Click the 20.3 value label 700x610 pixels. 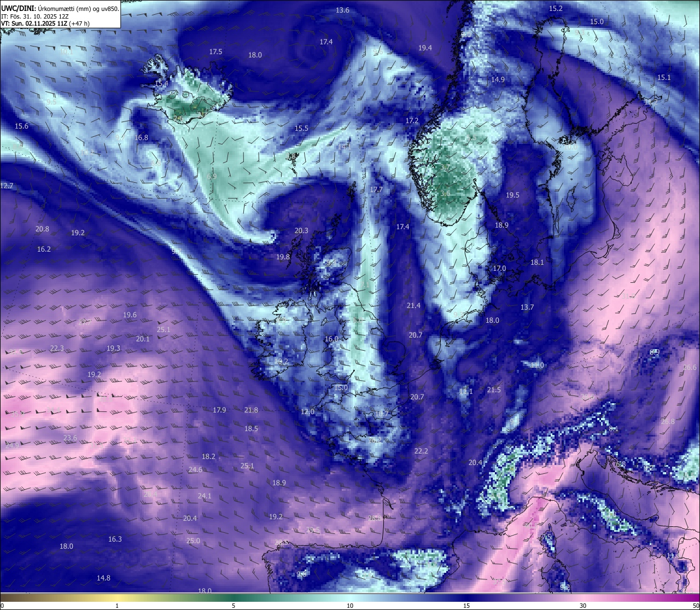click(301, 231)
